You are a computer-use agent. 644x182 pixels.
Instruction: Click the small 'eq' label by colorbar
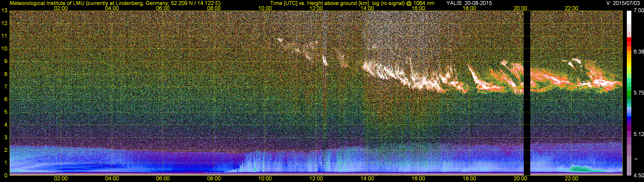coord(636,159)
